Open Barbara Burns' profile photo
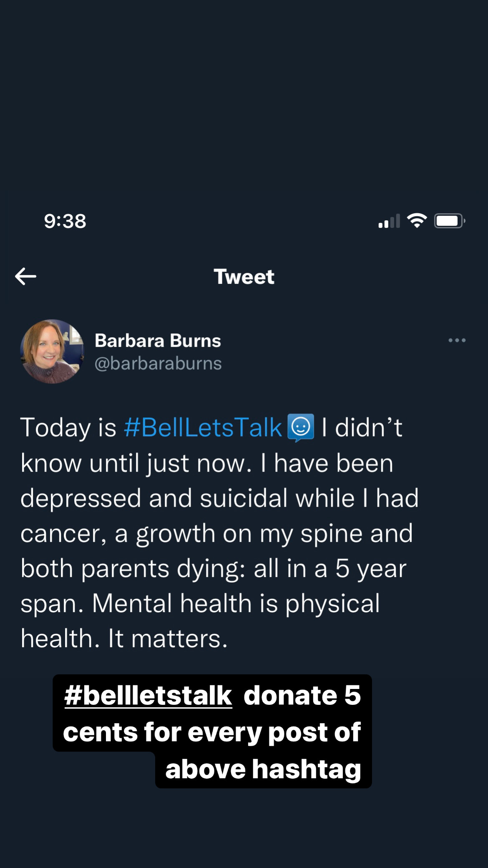This screenshot has height=868, width=488. click(52, 351)
